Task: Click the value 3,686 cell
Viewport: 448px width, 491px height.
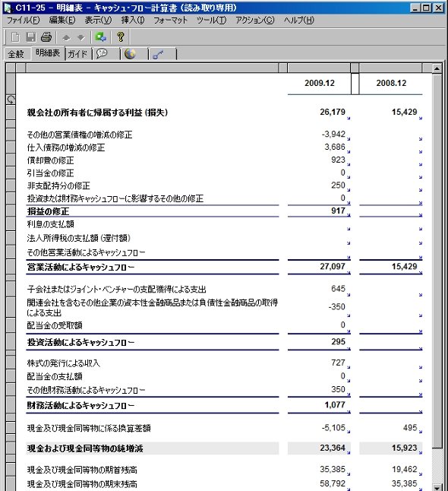Action: [335, 147]
